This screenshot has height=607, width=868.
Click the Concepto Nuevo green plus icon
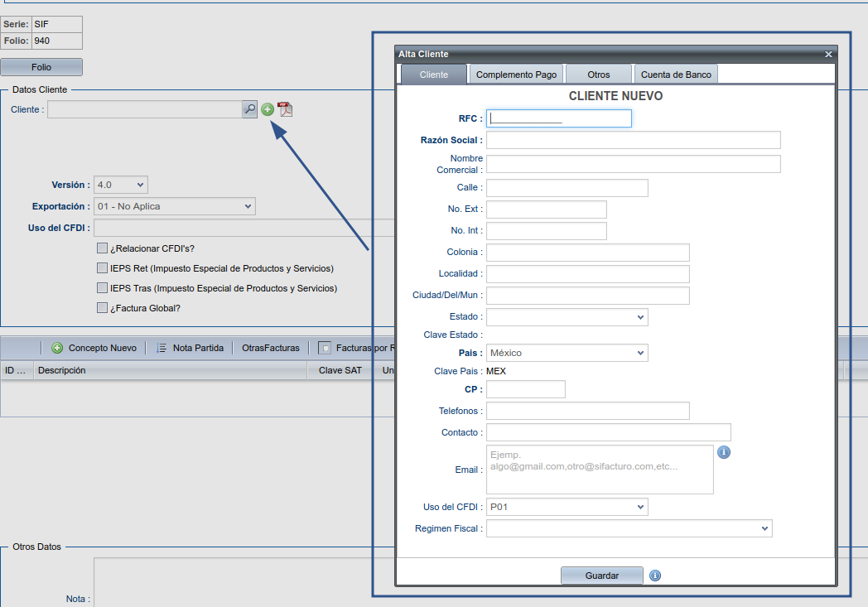57,348
